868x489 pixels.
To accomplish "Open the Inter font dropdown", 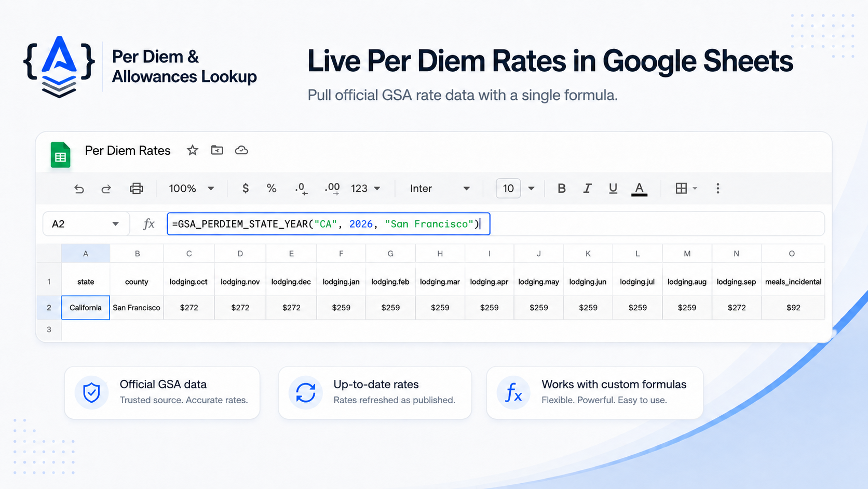I will pos(440,188).
